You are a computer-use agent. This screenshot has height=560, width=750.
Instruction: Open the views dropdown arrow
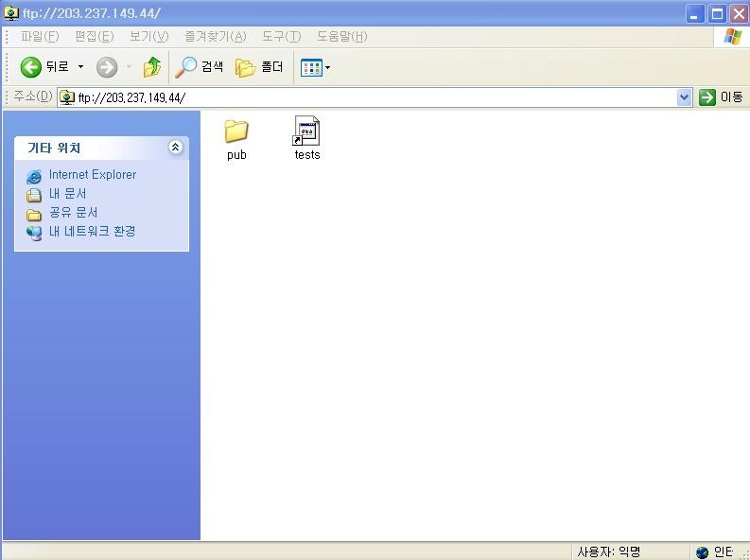point(327,68)
